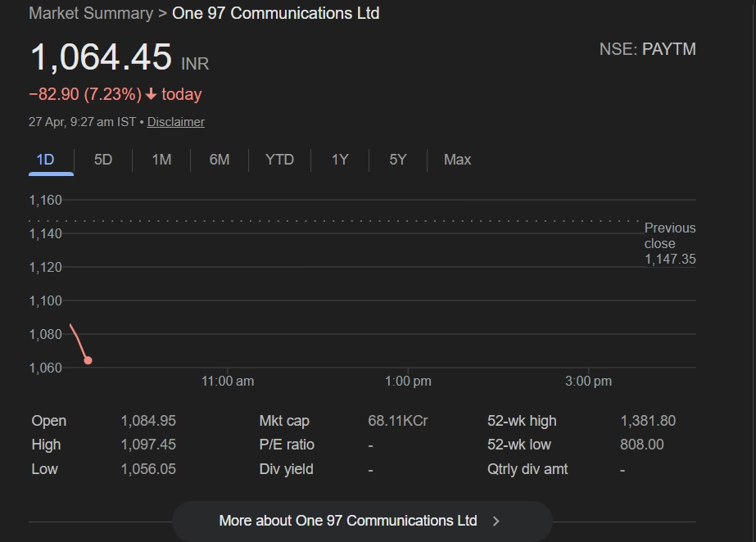Click More about One 97 Communications Ltd
This screenshot has height=542, width=756.
pyautogui.click(x=348, y=521)
